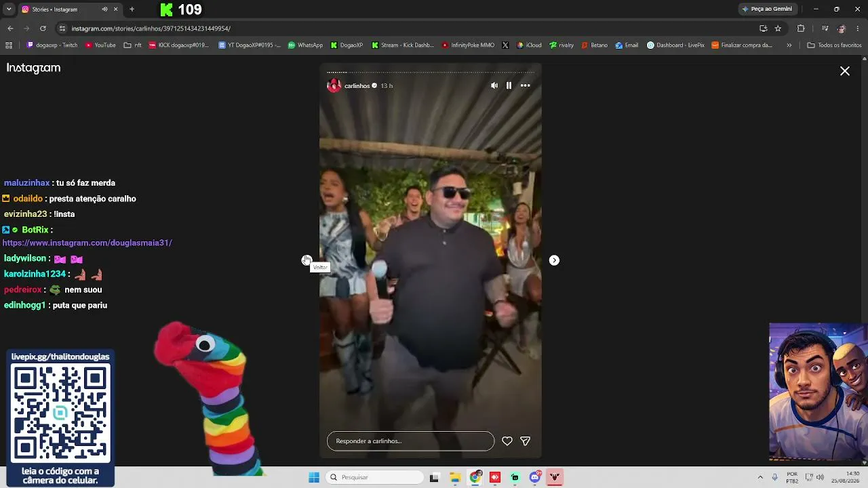
Task: Open Discord from the taskbar
Action: (535, 477)
